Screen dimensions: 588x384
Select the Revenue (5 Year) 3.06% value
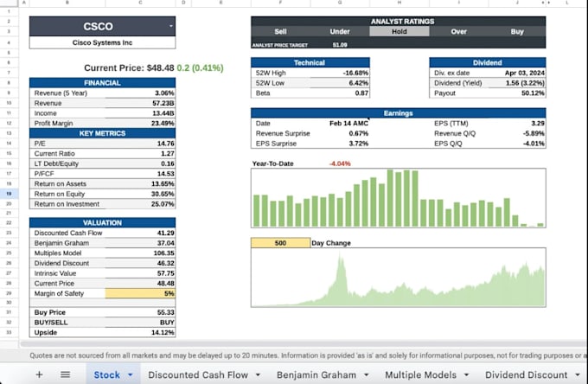pyautogui.click(x=164, y=93)
